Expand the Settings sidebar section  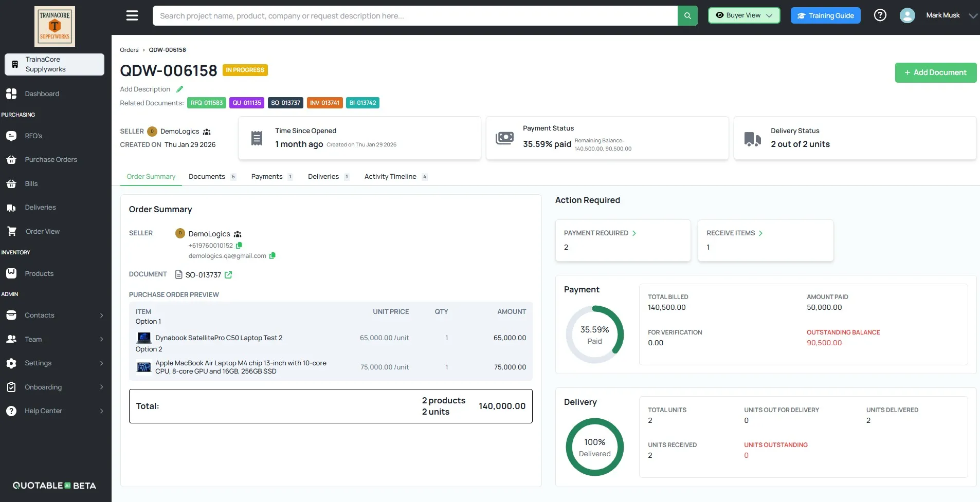(x=39, y=363)
